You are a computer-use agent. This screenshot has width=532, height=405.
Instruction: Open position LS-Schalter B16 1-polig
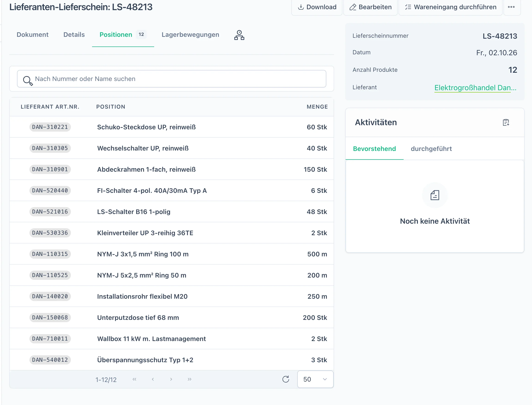134,212
